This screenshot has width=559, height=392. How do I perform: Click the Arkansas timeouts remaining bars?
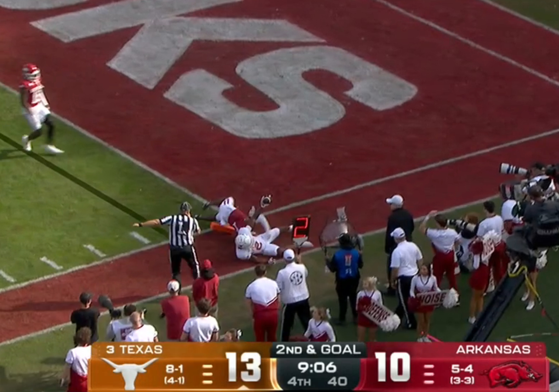click(429, 374)
